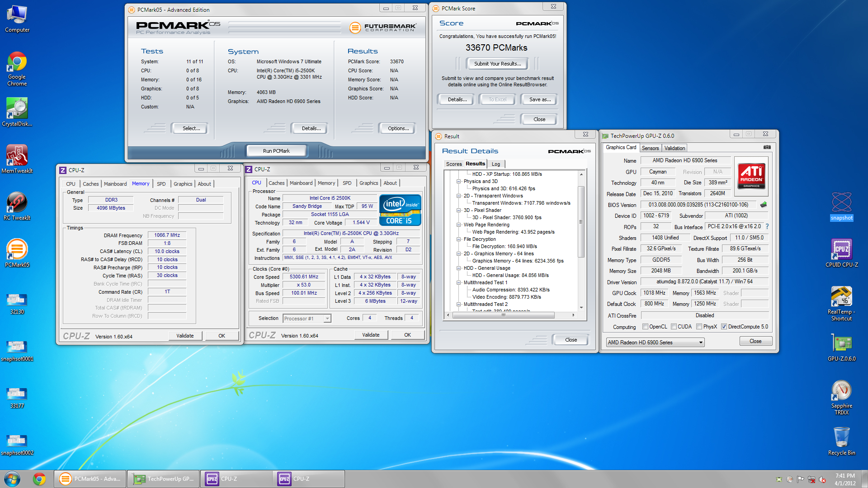Enable the OpenCL checkbox in GPU-Z
The width and height of the screenshot is (868, 488).
click(x=646, y=327)
